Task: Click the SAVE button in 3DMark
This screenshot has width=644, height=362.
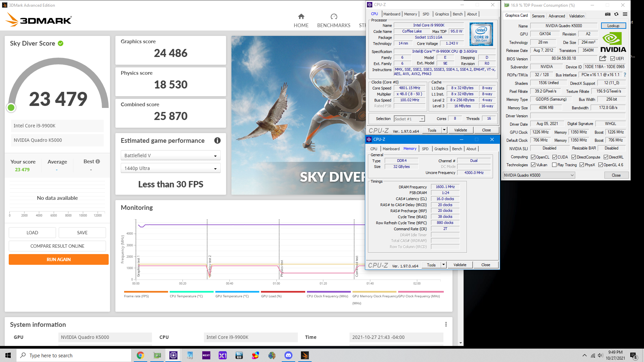Action: point(82,232)
